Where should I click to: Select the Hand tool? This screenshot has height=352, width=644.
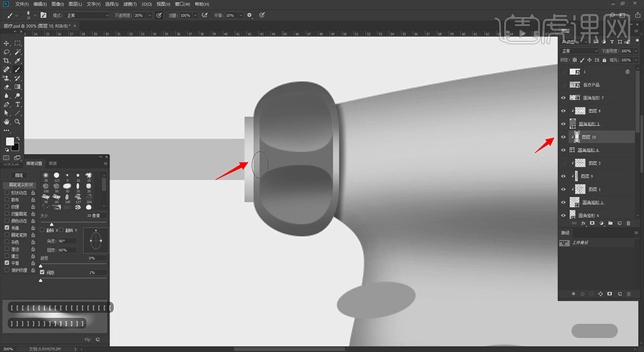pyautogui.click(x=6, y=122)
